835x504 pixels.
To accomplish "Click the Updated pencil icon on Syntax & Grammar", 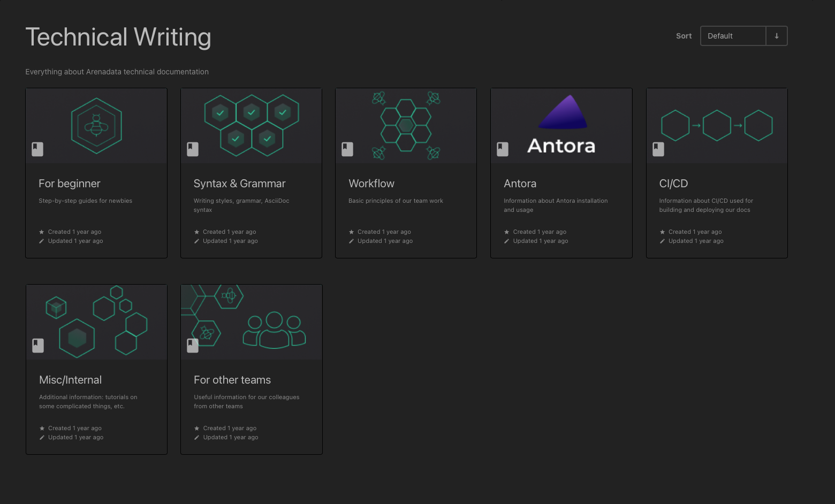I will pos(196,241).
